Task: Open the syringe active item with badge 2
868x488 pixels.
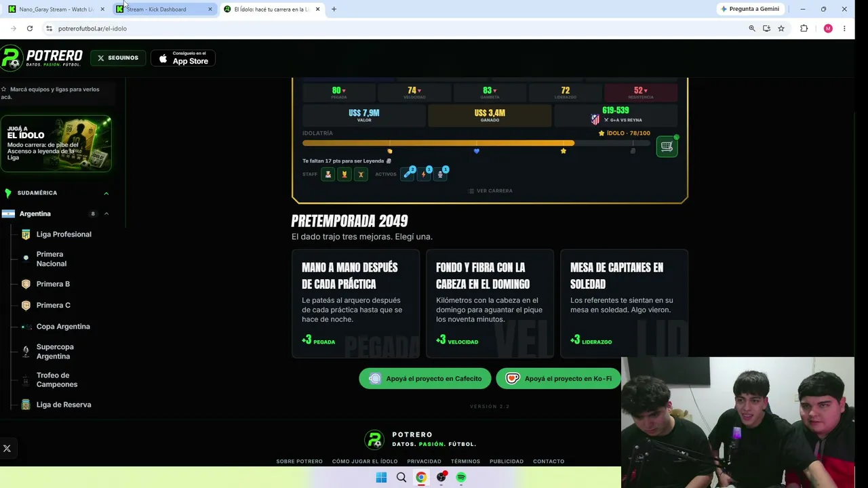Action: (x=408, y=174)
